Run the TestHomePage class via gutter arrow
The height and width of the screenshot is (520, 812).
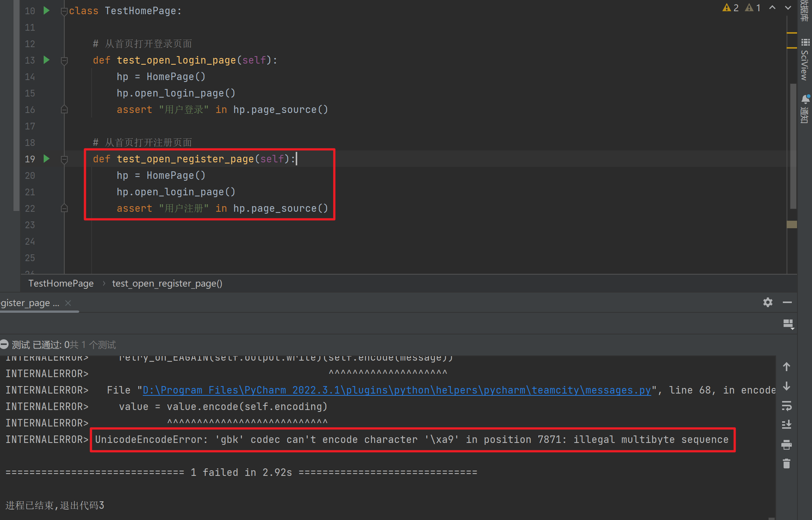(x=46, y=10)
